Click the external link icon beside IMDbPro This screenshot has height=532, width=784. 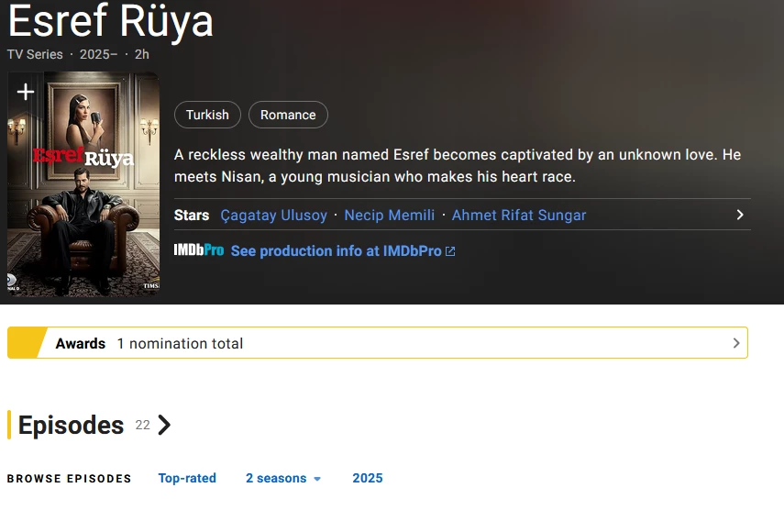(450, 251)
